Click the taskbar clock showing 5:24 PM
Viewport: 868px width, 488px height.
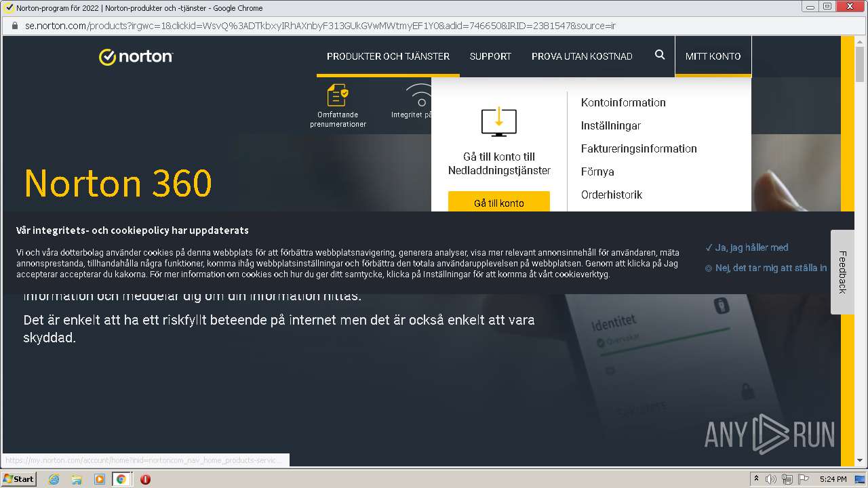pyautogui.click(x=833, y=479)
